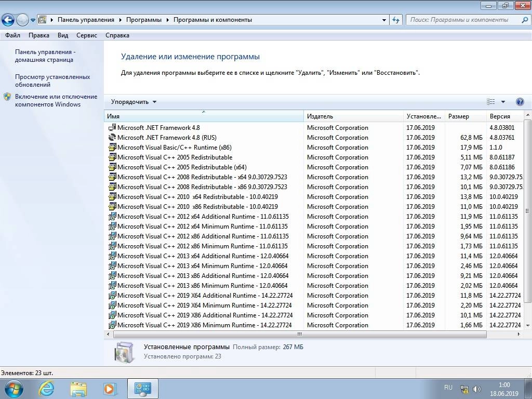Select icon of Microsoft .NET Framework 4.8

[112, 128]
